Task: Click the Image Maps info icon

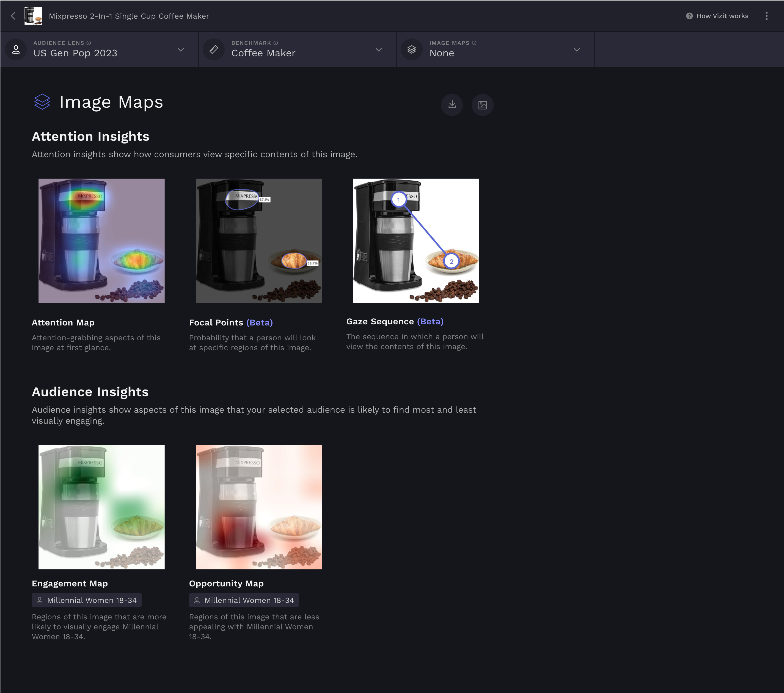Action: [474, 43]
